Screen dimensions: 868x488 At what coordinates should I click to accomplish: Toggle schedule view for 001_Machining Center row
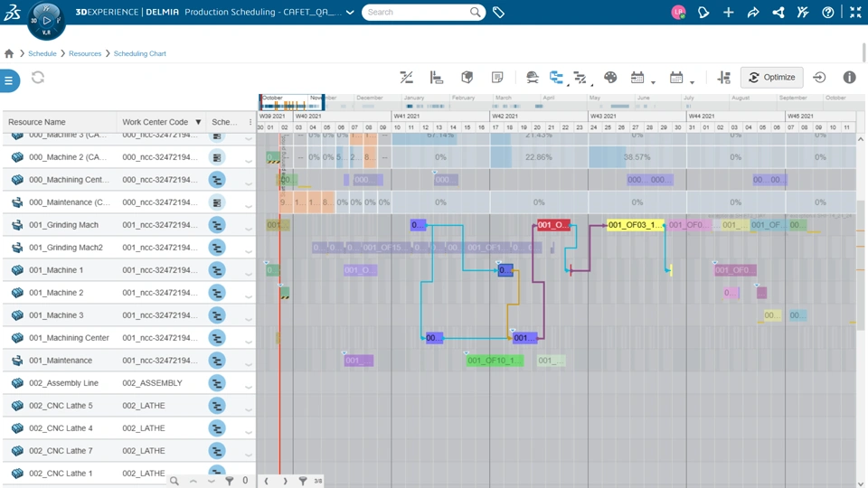click(217, 338)
